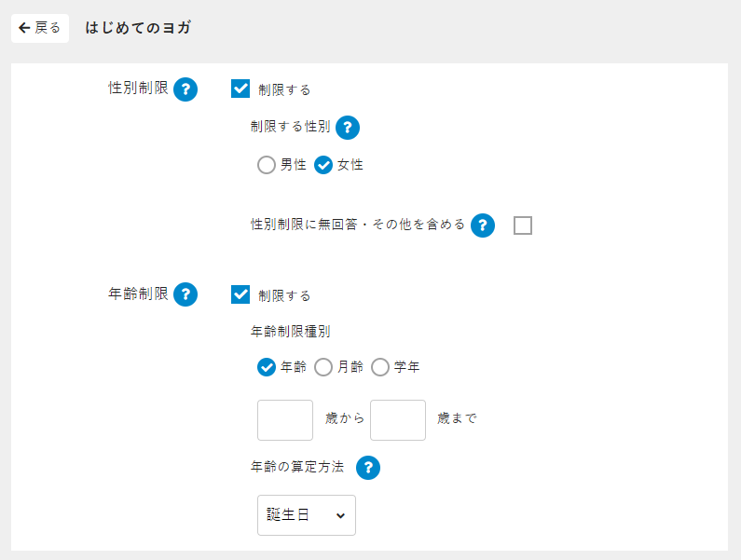Click the help icon beside 性別制限
741x560 pixels.
pos(185,89)
